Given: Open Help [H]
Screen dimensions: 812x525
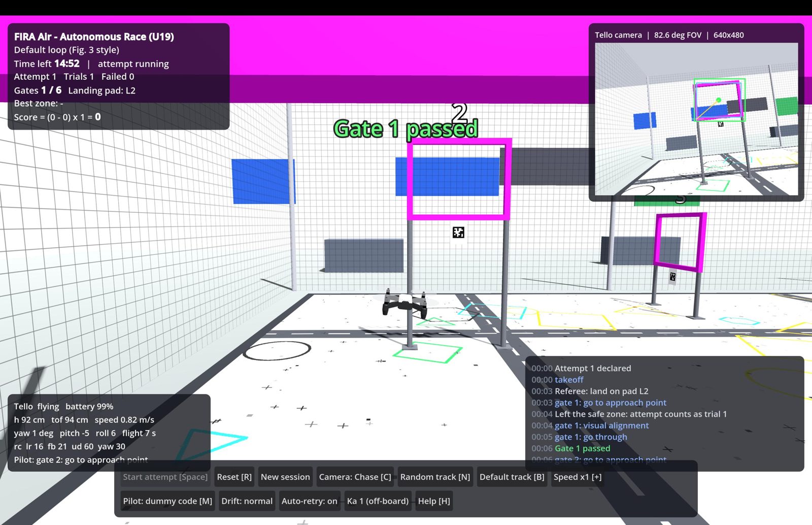Looking at the screenshot, I should (x=434, y=501).
